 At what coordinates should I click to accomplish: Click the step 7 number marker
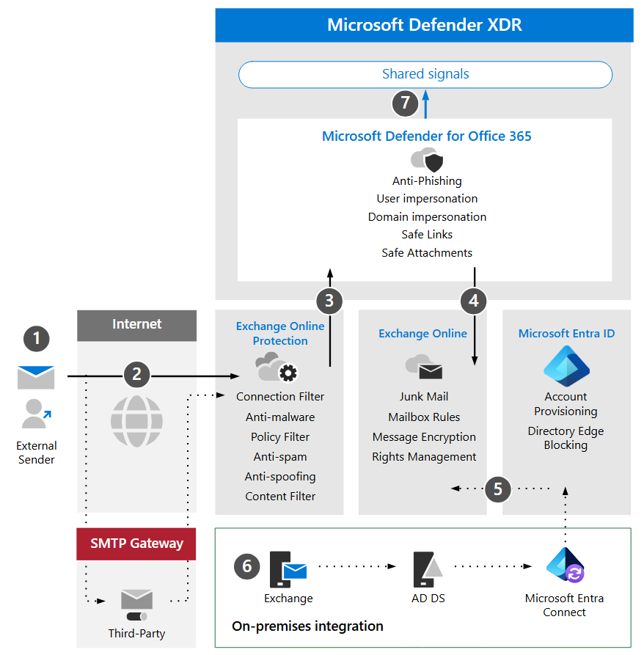pyautogui.click(x=405, y=103)
